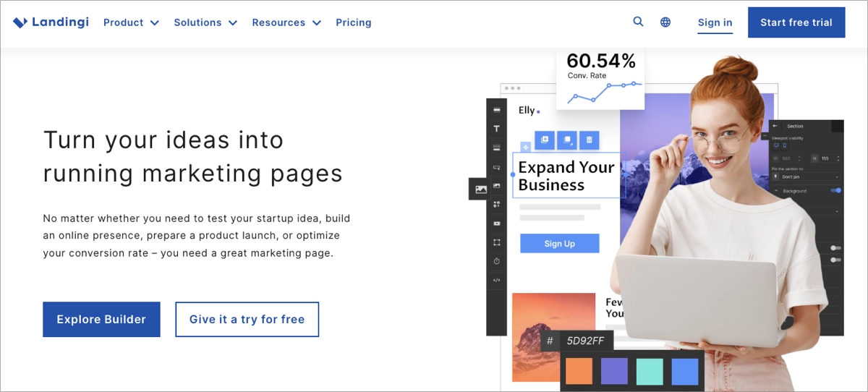
Task: Toggle the Background switch in Section panel
Action: (x=836, y=190)
